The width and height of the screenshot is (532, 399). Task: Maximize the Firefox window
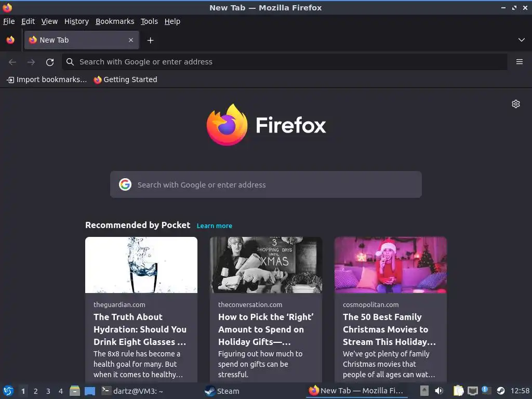pyautogui.click(x=514, y=7)
